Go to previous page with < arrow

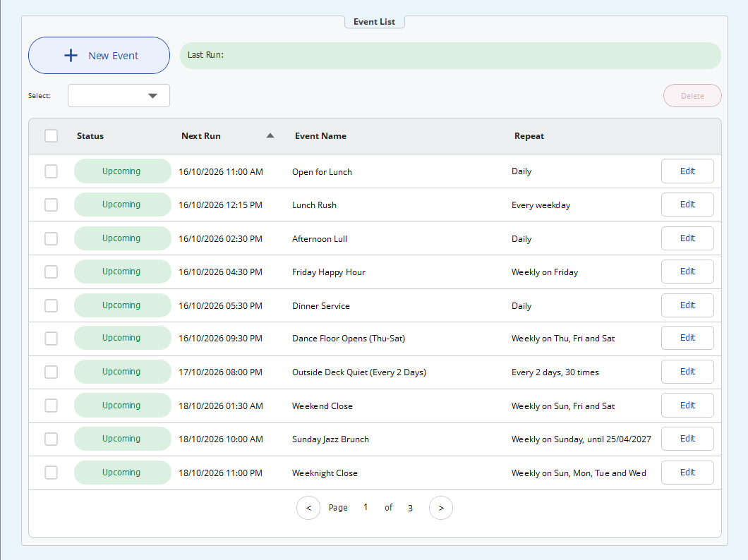[308, 508]
